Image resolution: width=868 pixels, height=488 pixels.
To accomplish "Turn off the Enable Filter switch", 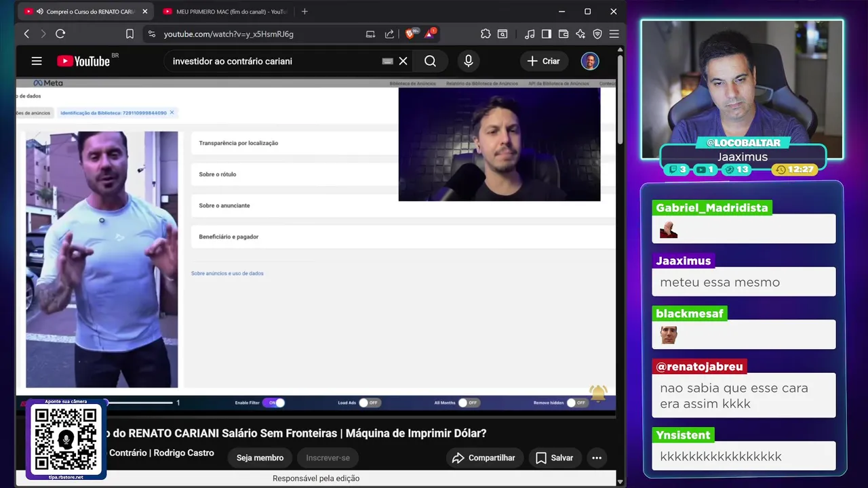I will (x=273, y=403).
